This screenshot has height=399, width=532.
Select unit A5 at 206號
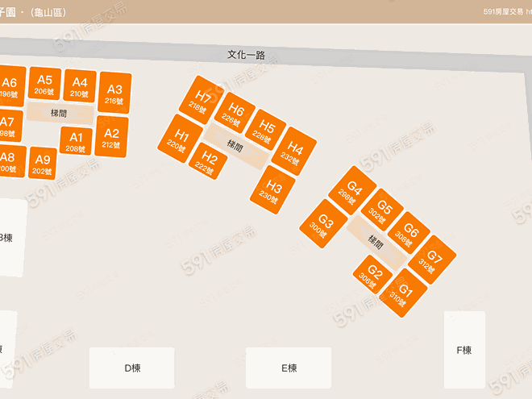click(x=44, y=85)
